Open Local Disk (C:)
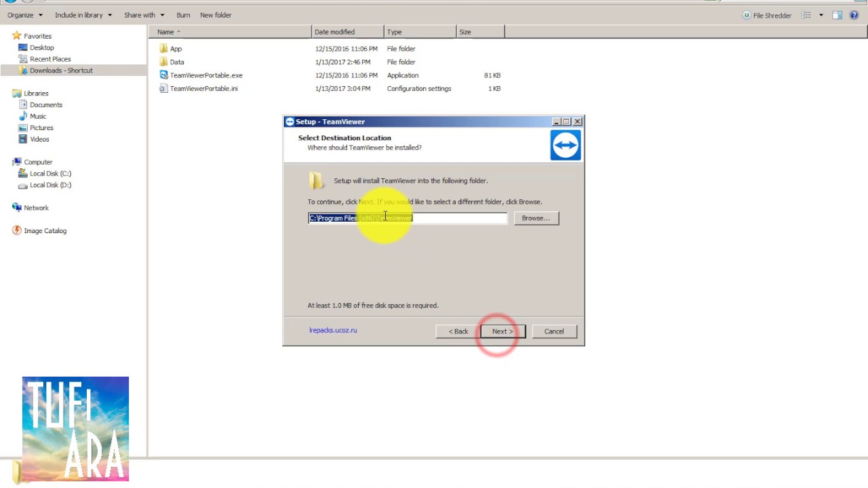868x488 pixels. point(50,174)
